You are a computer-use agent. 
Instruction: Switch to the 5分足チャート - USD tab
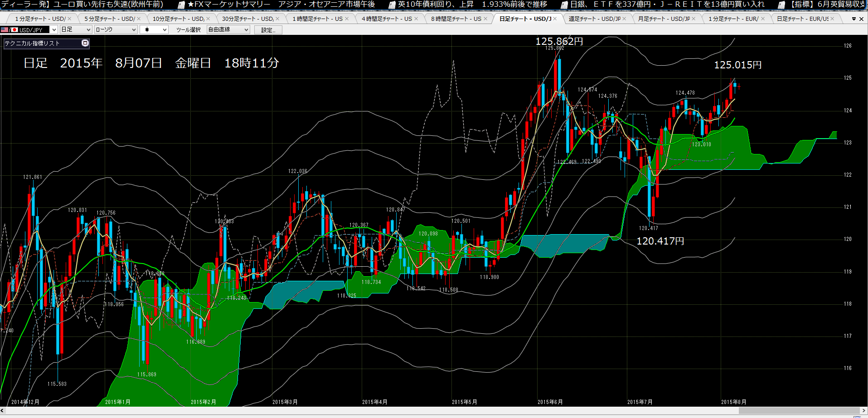(109, 19)
